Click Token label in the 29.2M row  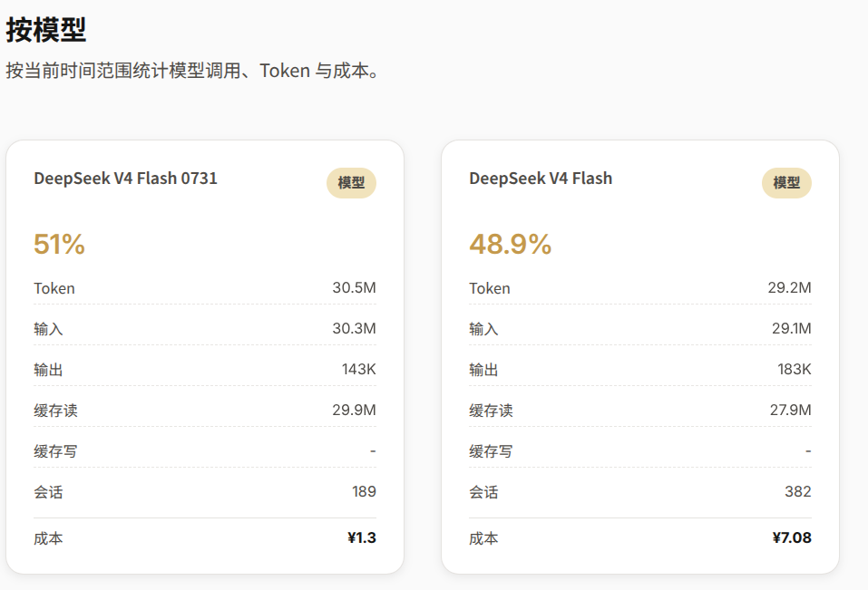pos(490,288)
